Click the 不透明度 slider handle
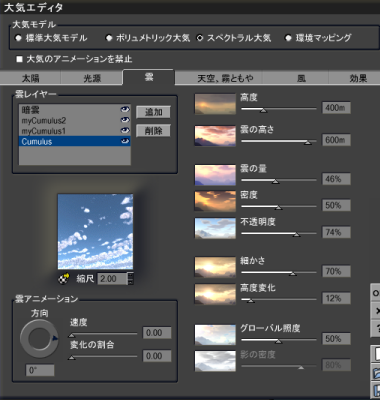The height and width of the screenshot is (400, 380). [296, 234]
